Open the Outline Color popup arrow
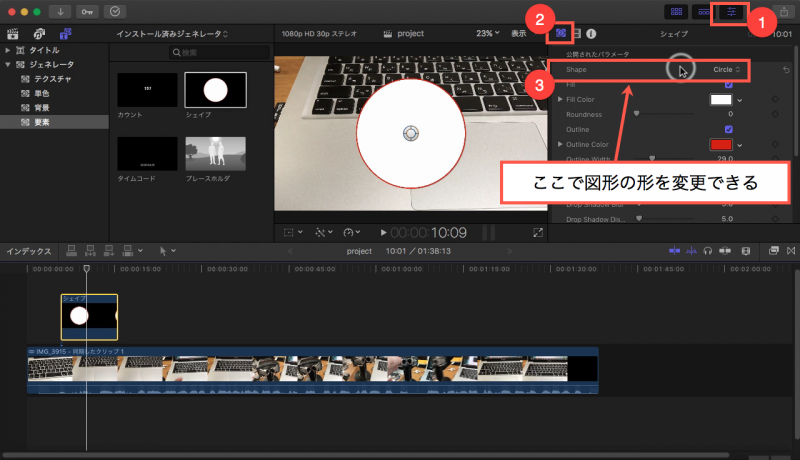The height and width of the screenshot is (460, 800). pos(739,145)
